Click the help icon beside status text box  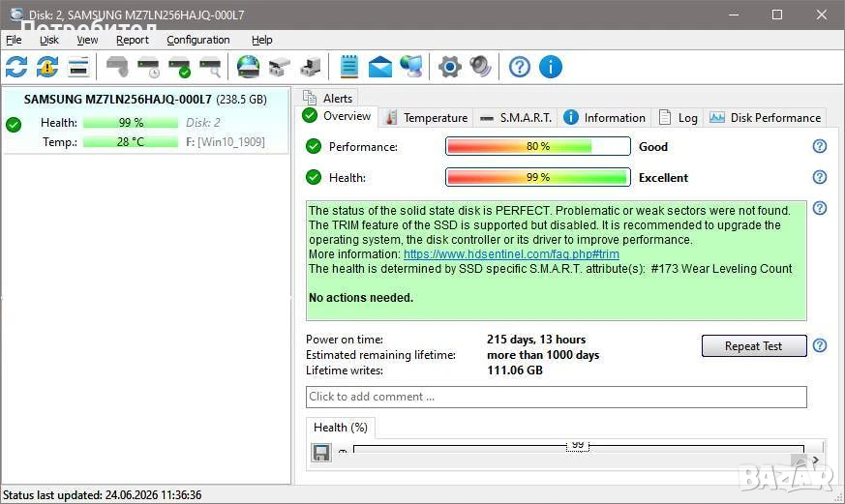coord(819,208)
